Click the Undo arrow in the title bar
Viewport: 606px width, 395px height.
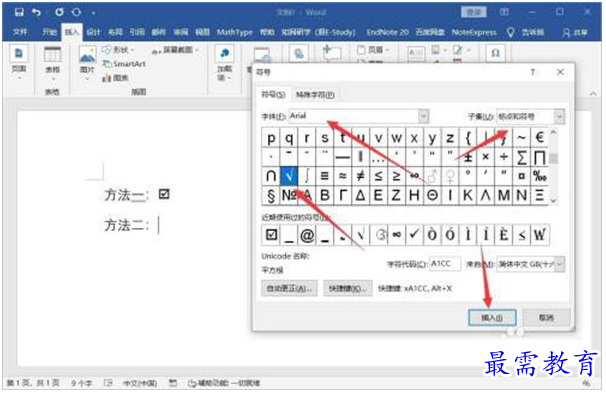37,12
